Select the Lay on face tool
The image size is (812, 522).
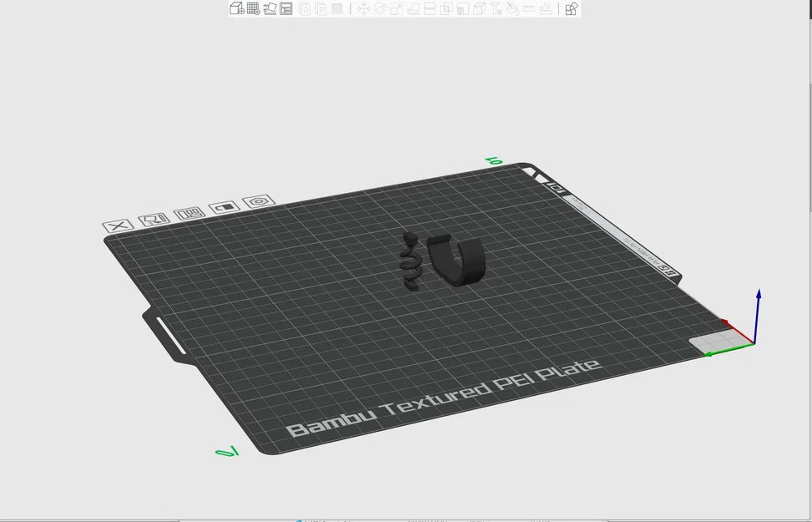[x=413, y=9]
